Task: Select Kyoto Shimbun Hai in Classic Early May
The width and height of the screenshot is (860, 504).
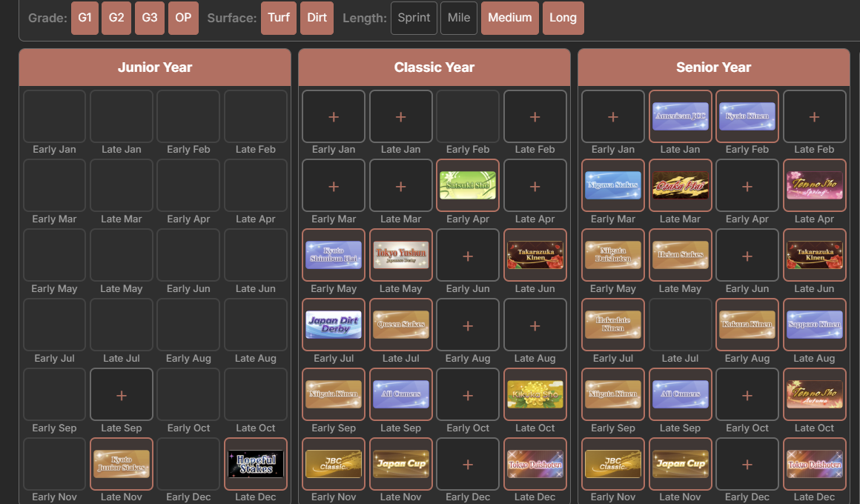Action: 334,255
